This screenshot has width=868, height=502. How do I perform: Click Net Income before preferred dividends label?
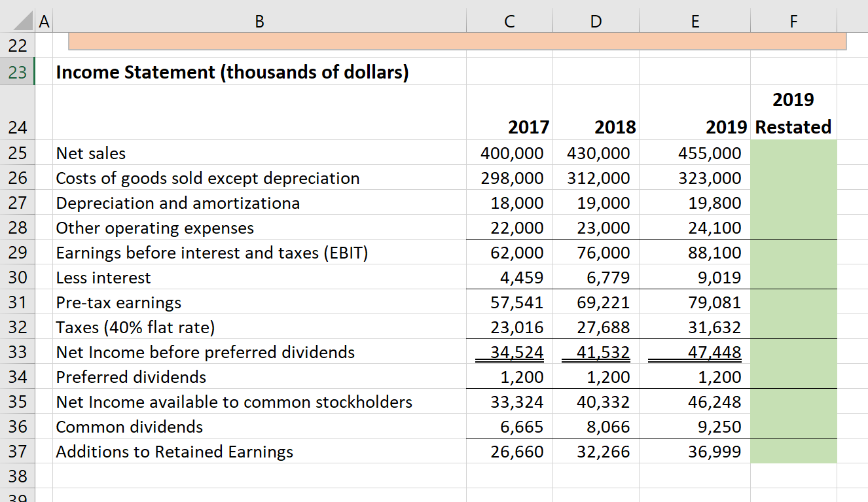[x=206, y=352]
